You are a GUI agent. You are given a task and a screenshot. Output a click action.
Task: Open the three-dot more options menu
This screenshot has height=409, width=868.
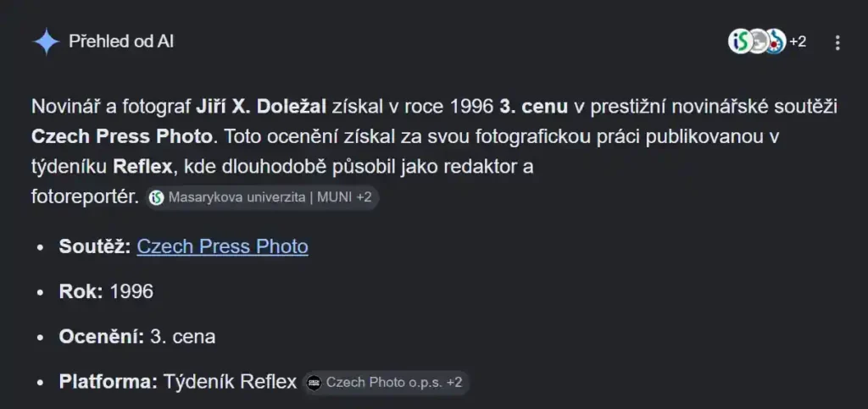tap(837, 42)
